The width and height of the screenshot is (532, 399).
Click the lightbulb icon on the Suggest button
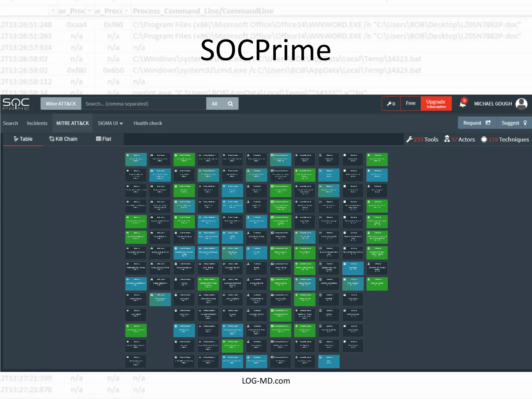pos(525,123)
